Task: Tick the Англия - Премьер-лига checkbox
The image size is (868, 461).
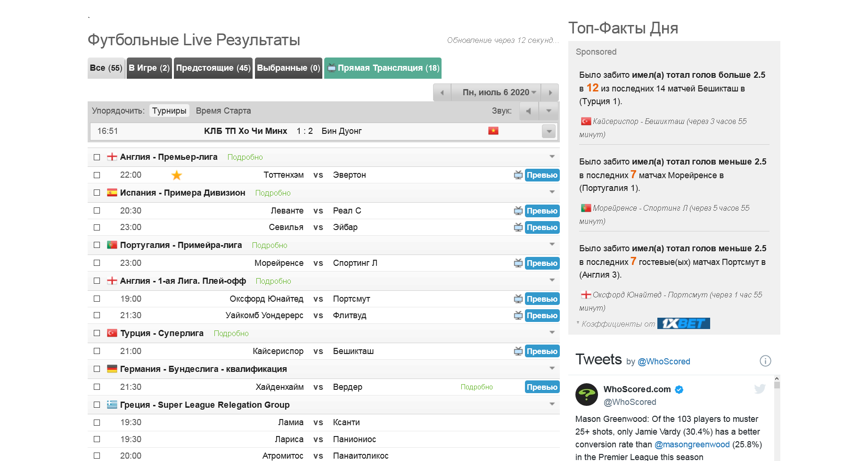Action: click(97, 157)
